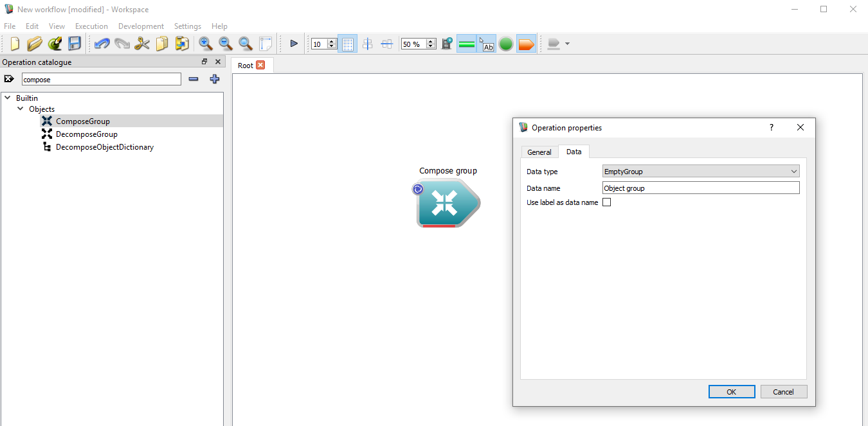Click the zoom percent field showing 50 %
This screenshot has width=868, height=426.
tap(413, 44)
